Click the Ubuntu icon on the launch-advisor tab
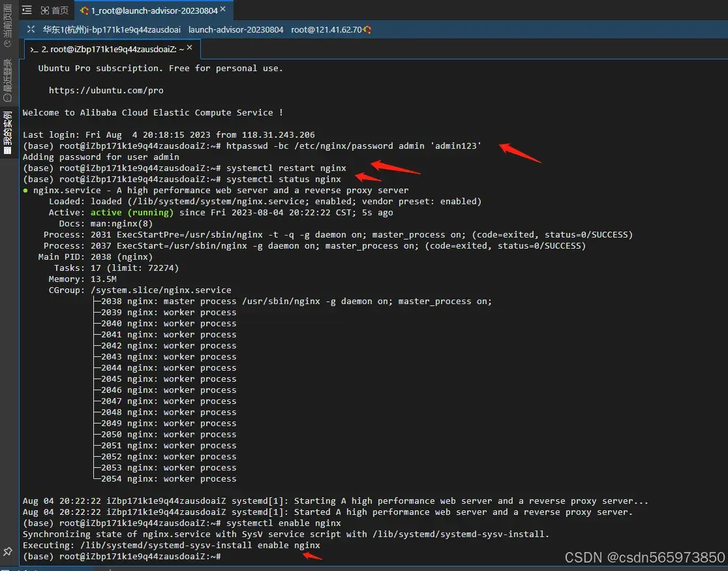728x571 pixels. [85, 10]
